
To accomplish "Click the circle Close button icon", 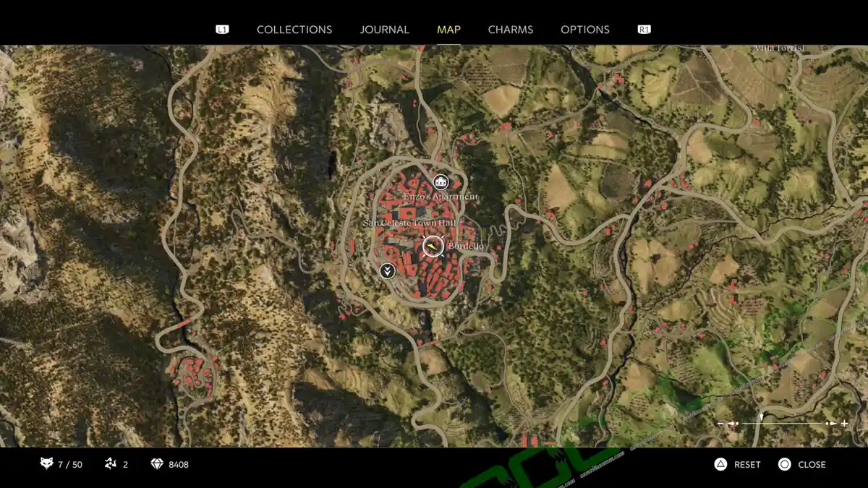I will [x=784, y=464].
